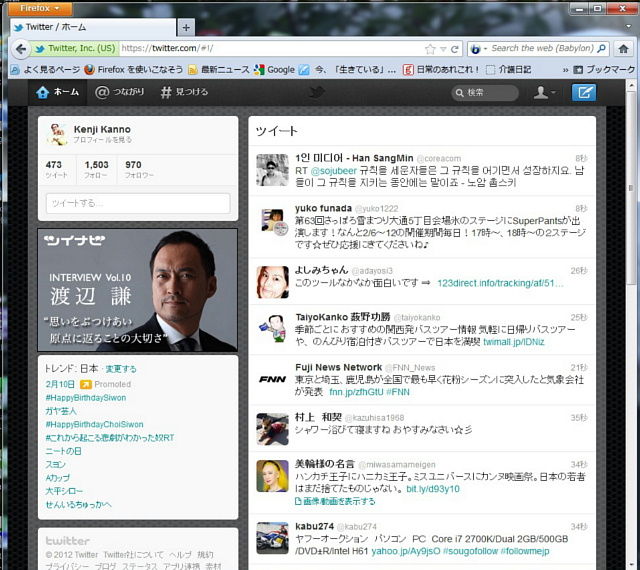Open the user account dropdown

click(544, 93)
